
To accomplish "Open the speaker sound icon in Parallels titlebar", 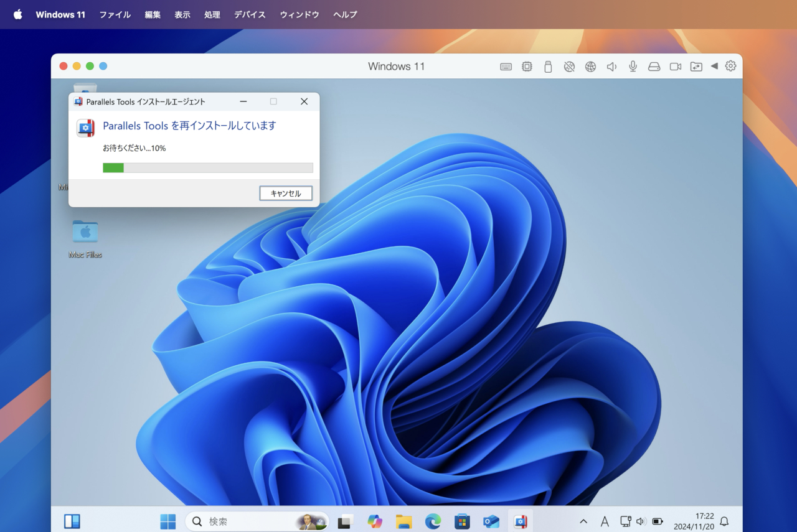I will click(611, 67).
